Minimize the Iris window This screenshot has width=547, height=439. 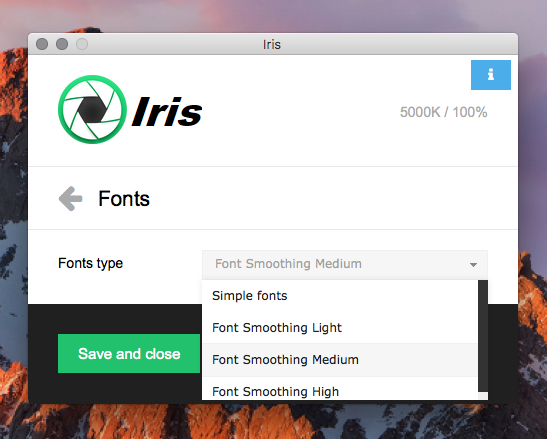[62, 44]
